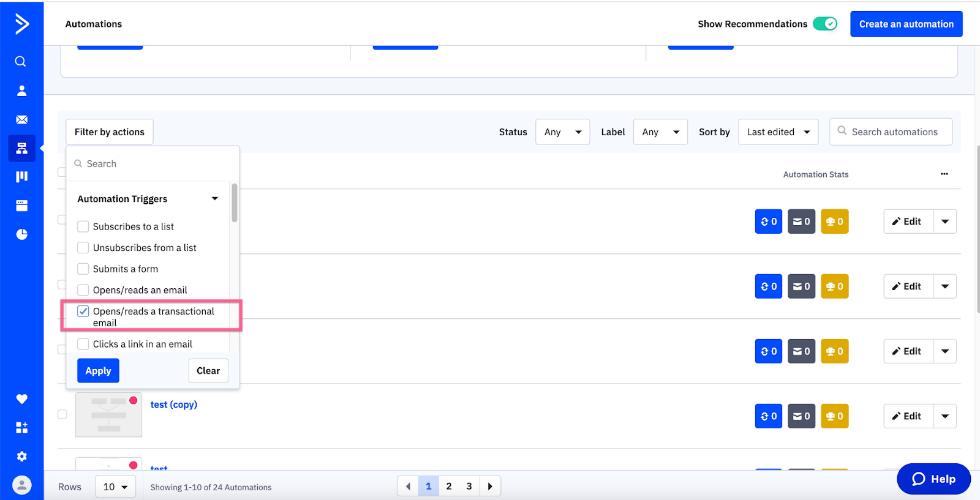Click the Search automations input field

tap(894, 132)
